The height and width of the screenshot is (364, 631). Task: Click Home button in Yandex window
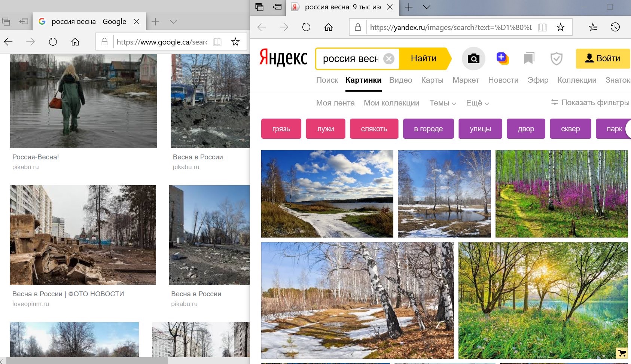329,27
